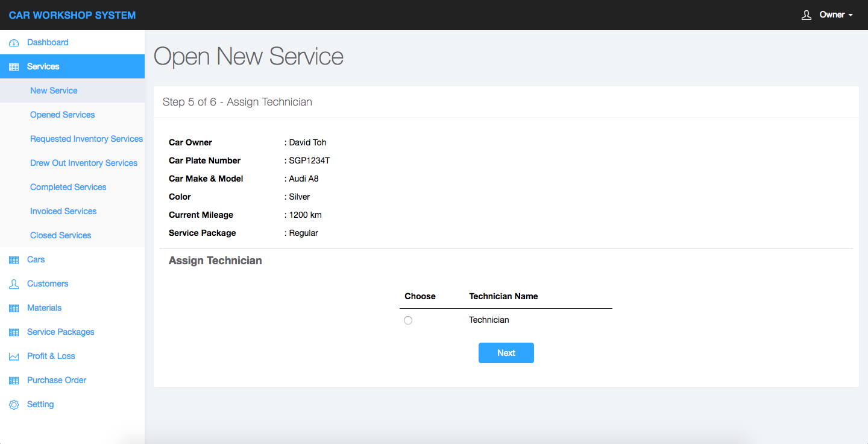Click the Car Workshop System title link
Image resolution: width=868 pixels, height=444 pixels.
72,15
